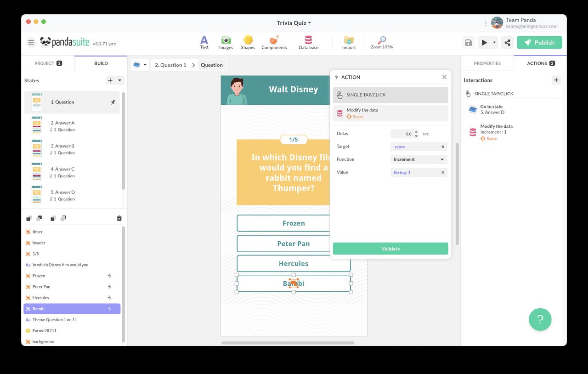
Task: Switch to the PROJECT tab
Action: pyautogui.click(x=48, y=63)
